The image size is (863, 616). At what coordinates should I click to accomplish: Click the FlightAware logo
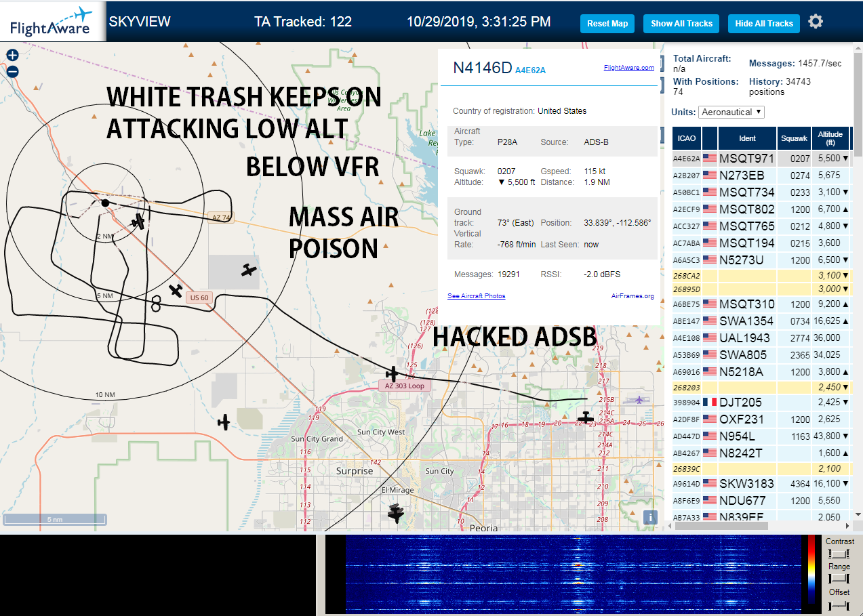(52, 22)
